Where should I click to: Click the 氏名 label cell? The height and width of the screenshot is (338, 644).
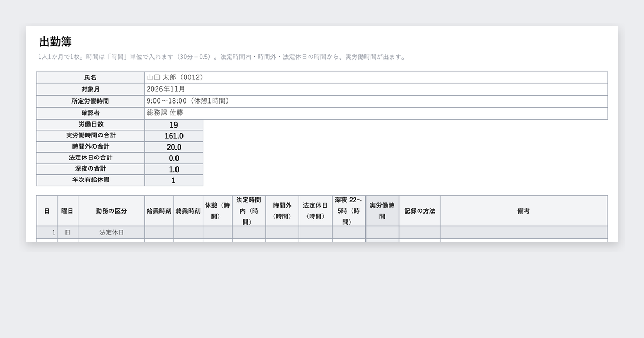click(x=91, y=78)
